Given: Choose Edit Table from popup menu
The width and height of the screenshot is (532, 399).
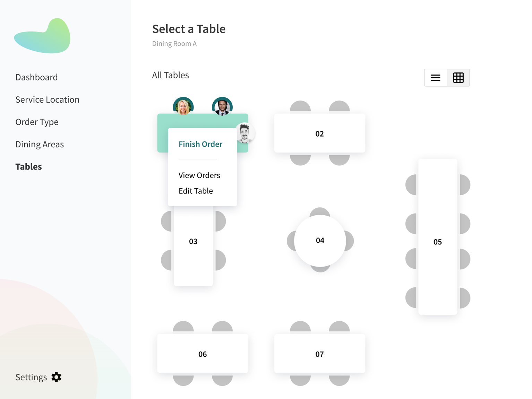Looking at the screenshot, I should click(196, 191).
